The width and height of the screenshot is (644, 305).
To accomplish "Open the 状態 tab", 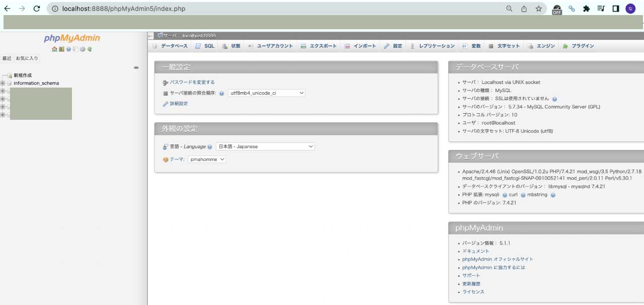I will (231, 46).
